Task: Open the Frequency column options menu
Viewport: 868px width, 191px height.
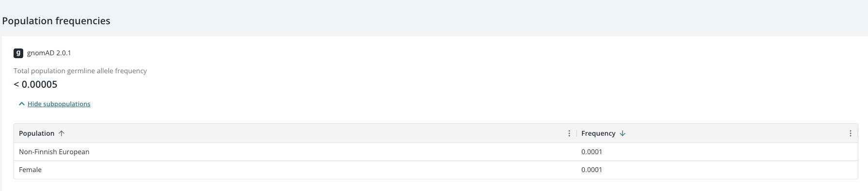Action: click(x=851, y=133)
